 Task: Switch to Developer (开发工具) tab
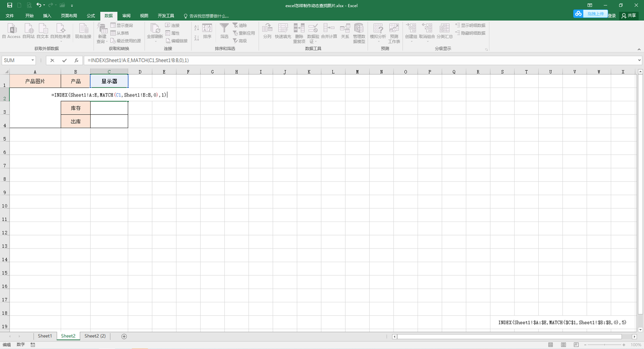point(166,16)
